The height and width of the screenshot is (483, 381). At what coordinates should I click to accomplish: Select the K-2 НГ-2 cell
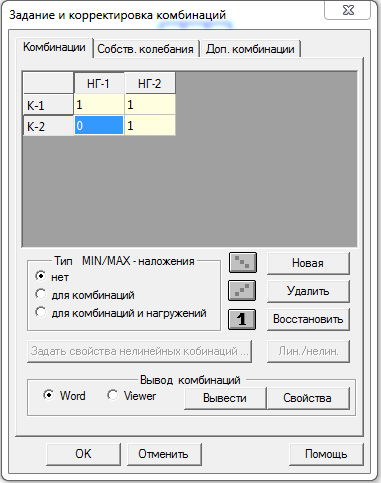pyautogui.click(x=150, y=125)
